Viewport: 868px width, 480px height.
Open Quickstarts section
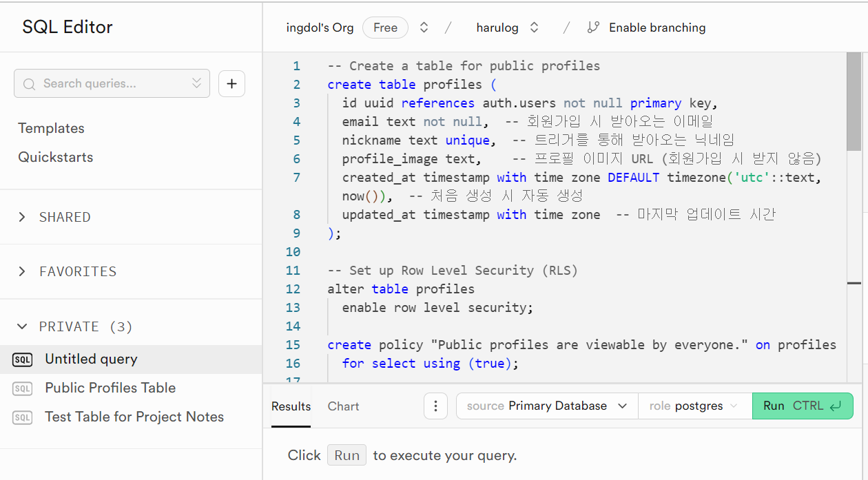(x=55, y=157)
